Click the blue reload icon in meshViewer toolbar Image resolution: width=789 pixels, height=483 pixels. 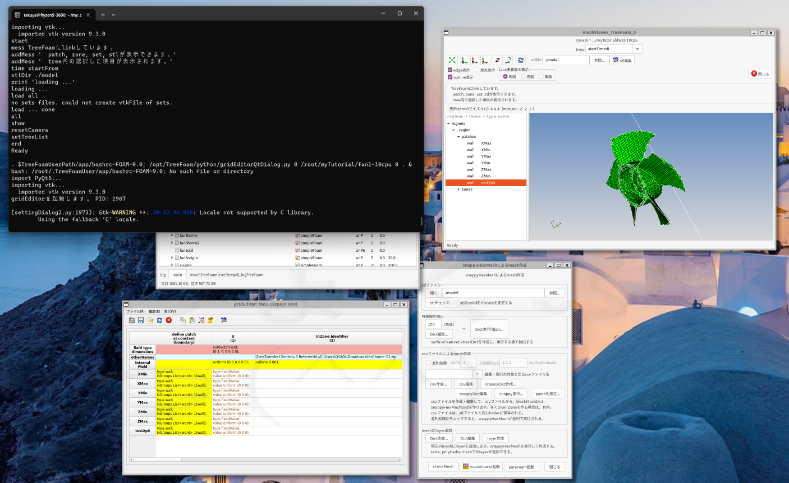(521, 60)
